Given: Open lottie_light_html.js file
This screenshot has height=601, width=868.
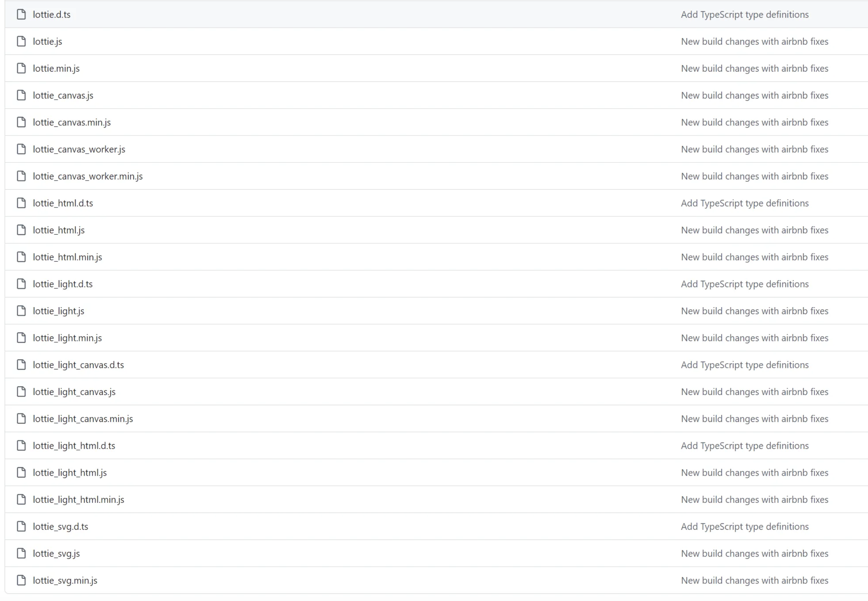Looking at the screenshot, I should (x=70, y=473).
